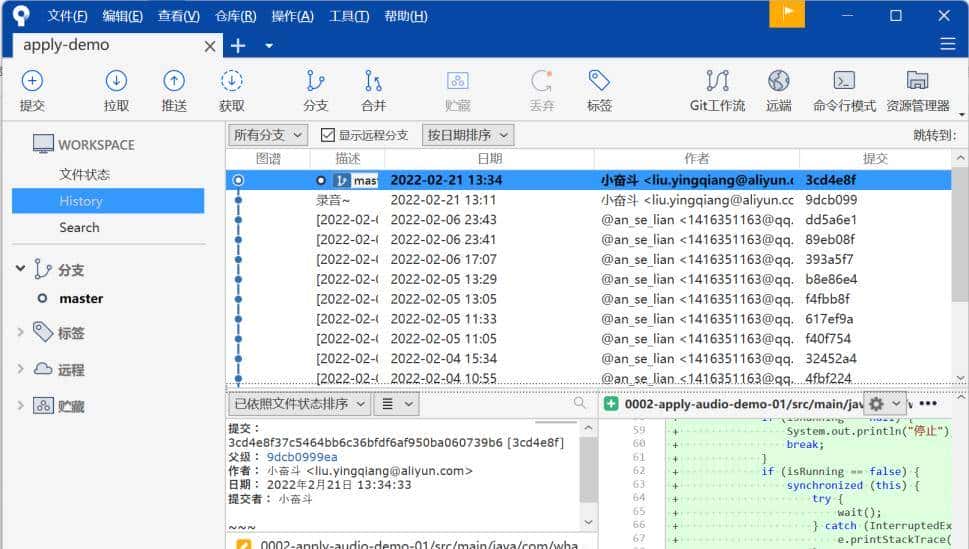The image size is (969, 549).
Task: Open the 查看(V) menu
Action: [x=179, y=16]
